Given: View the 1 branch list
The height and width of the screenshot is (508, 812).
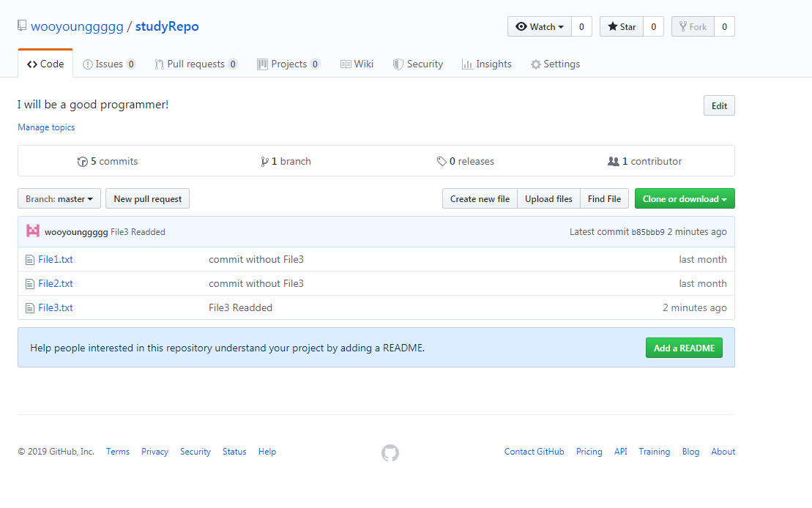Looking at the screenshot, I should tap(286, 162).
